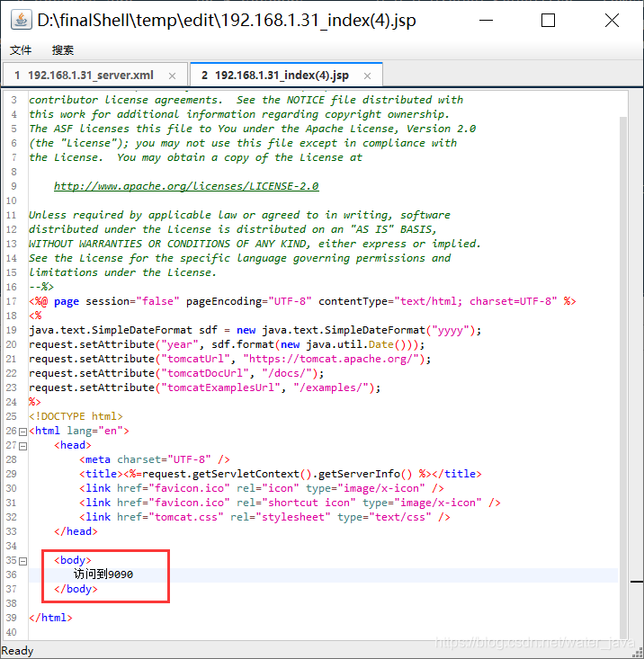Collapse the body fold marker on line 35
644x659 pixels.
pyautogui.click(x=23, y=561)
